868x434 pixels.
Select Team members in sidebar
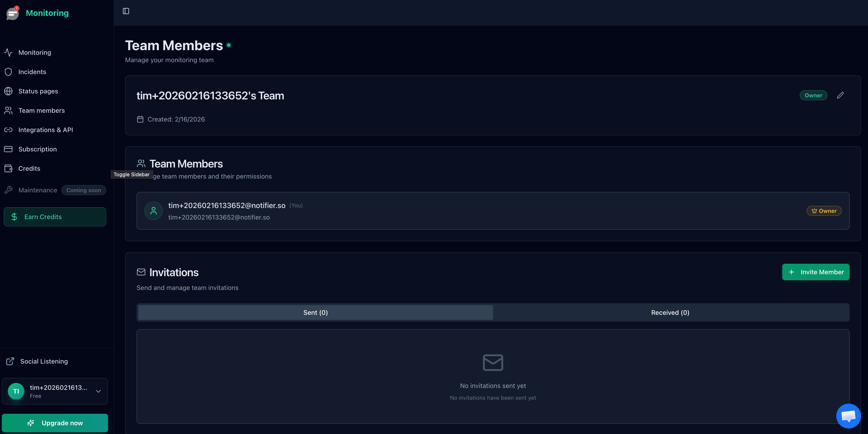(x=41, y=111)
